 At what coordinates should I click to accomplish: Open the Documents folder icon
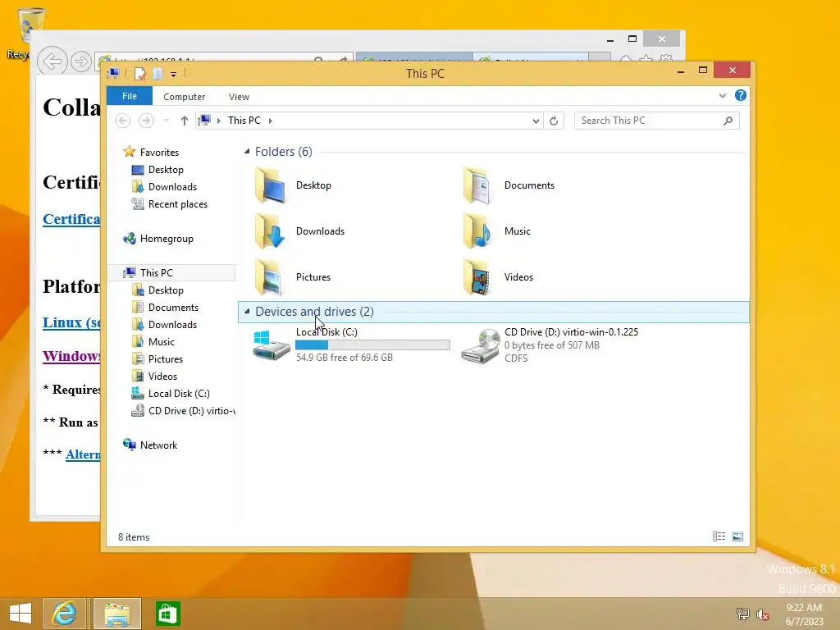[477, 185]
